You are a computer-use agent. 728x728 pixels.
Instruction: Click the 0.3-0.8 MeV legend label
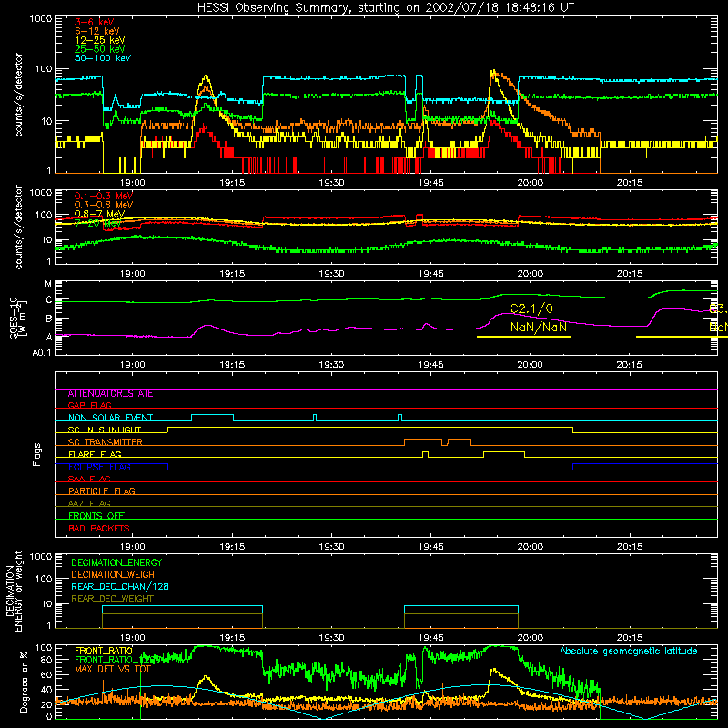(x=104, y=205)
